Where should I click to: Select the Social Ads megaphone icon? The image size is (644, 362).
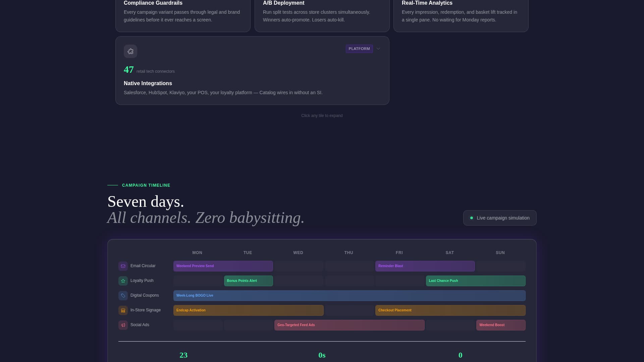pos(123,325)
